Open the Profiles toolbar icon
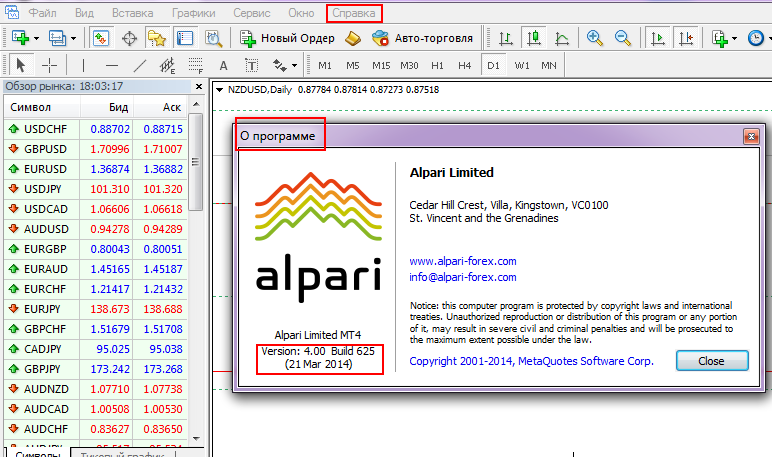772x457 pixels. click(x=57, y=38)
